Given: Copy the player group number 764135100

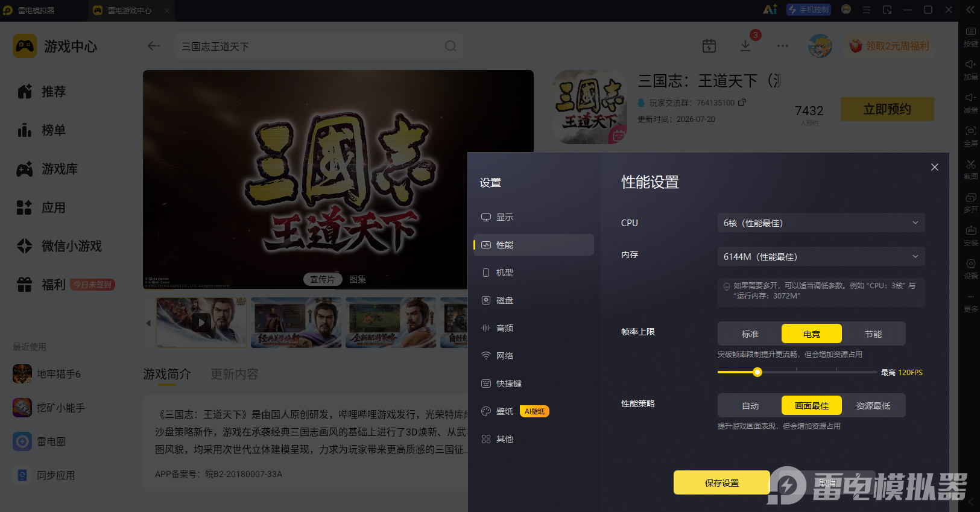Looking at the screenshot, I should [x=742, y=103].
